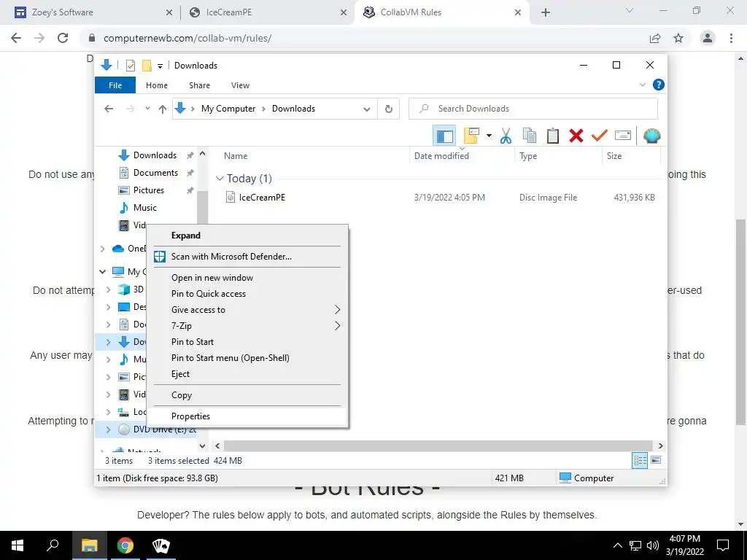This screenshot has height=560, width=747.
Task: Open the Home ribbon tab
Action: 157,85
